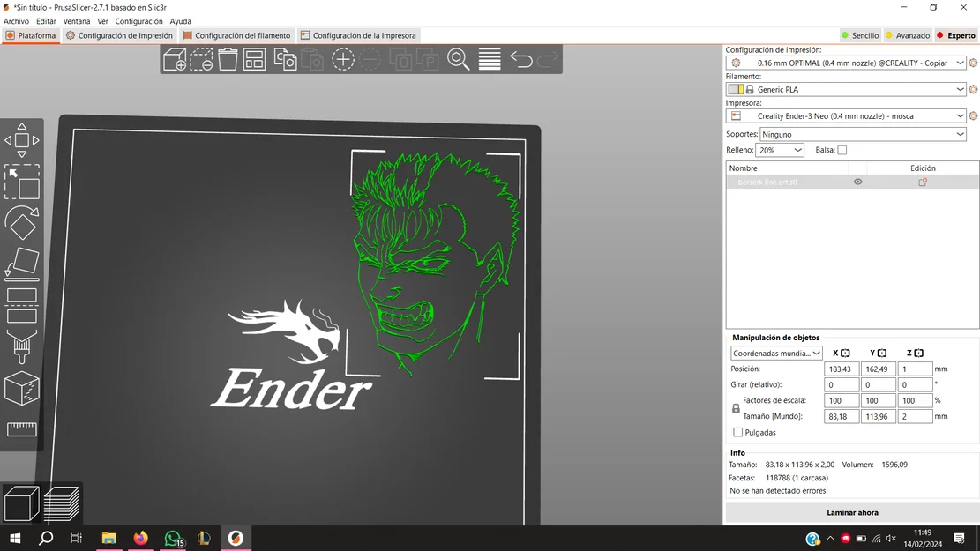
Task: Click the Undo arrow icon
Action: coord(521,59)
